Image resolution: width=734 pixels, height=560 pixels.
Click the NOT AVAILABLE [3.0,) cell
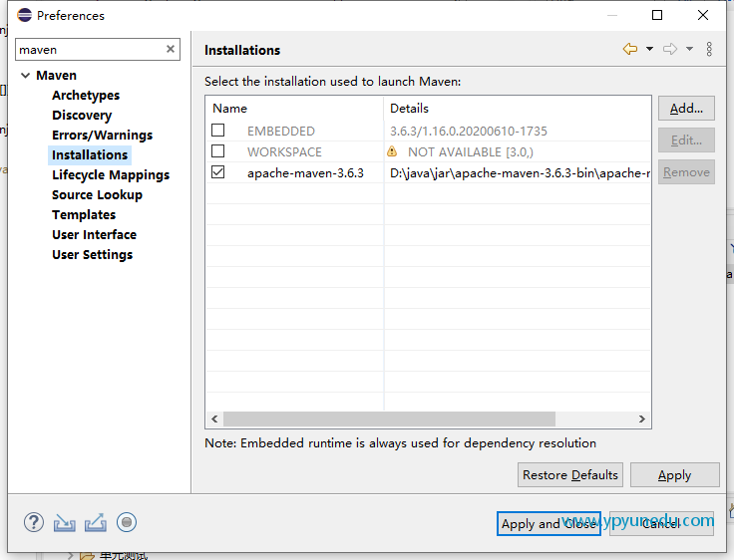pos(471,152)
